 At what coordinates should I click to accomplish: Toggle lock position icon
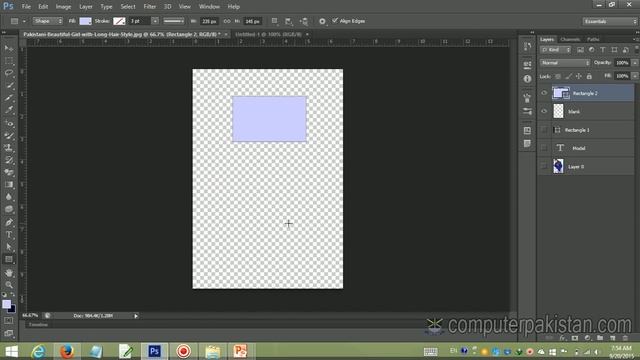point(579,76)
